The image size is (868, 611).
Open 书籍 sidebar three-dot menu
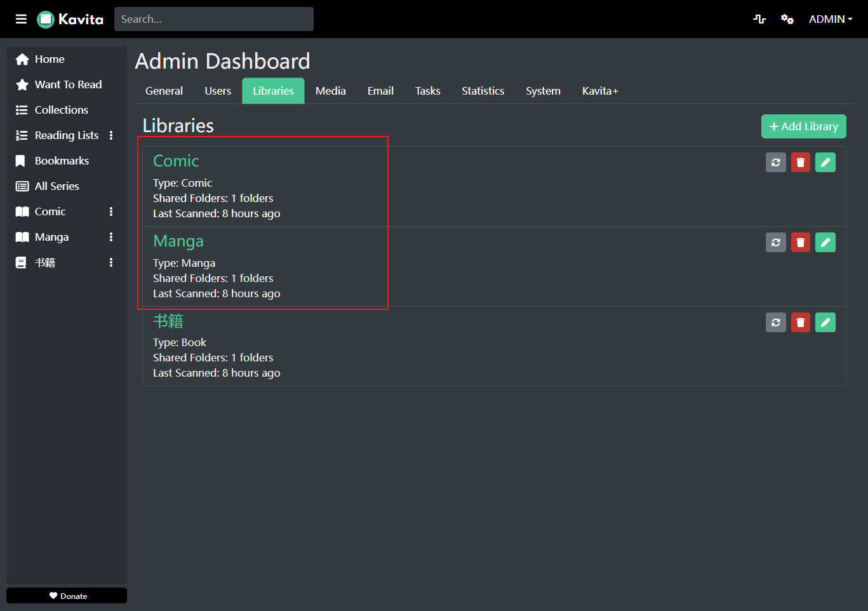click(x=111, y=262)
